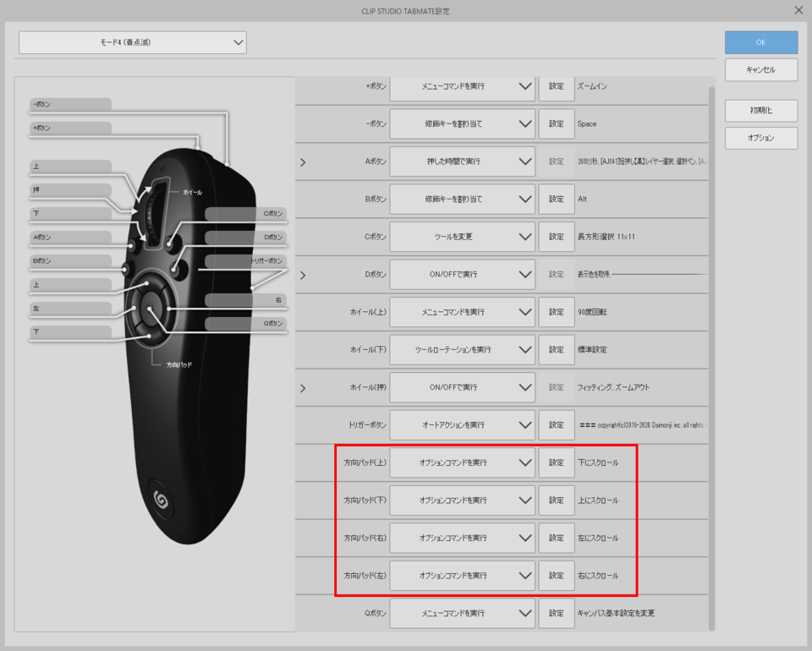Close the TABMATE settings dialog
Image resolution: width=812 pixels, height=651 pixels.
[x=798, y=10]
